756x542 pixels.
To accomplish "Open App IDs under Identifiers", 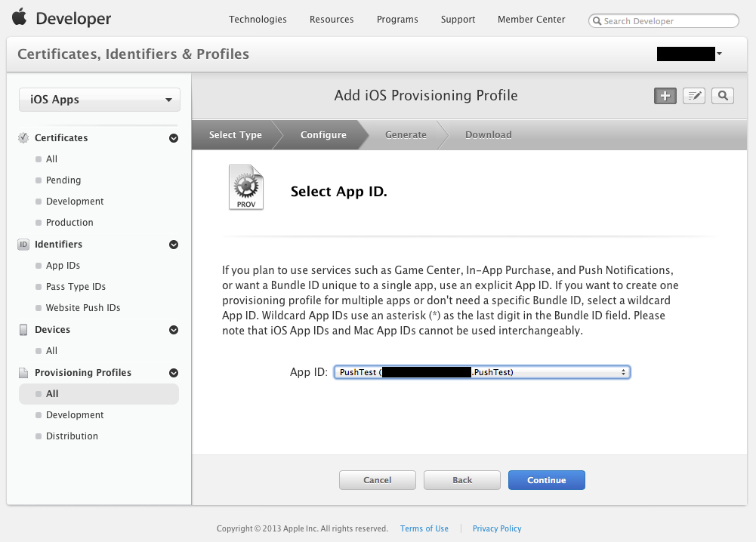I will coord(63,266).
